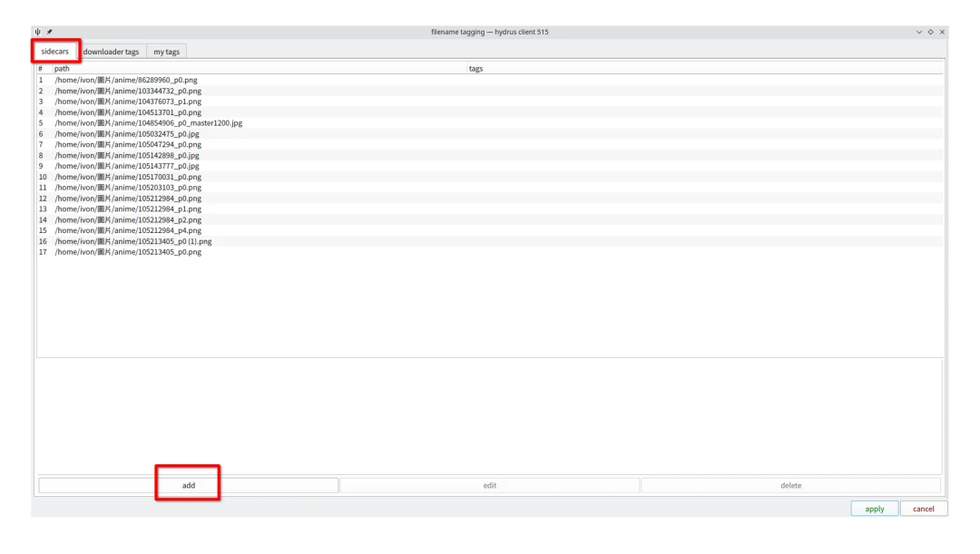This screenshot has width=980, height=554.
Task: Click the add button
Action: [188, 485]
